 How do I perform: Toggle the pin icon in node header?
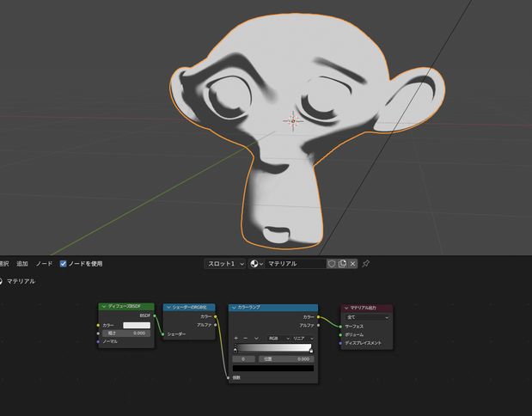point(365,264)
